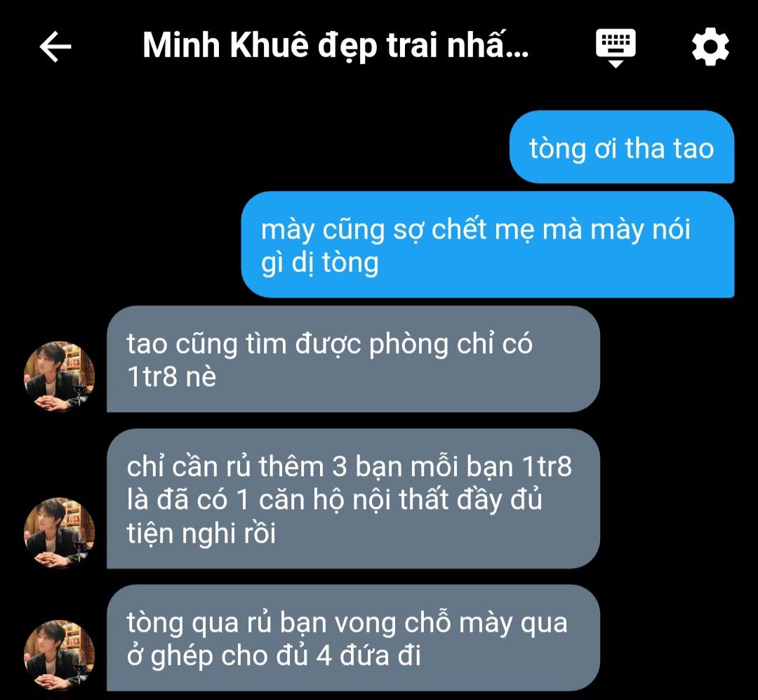The width and height of the screenshot is (758, 700).
Task: Click 'ở ghép cho đủ 4 đứa đi' text
Action: 274,656
